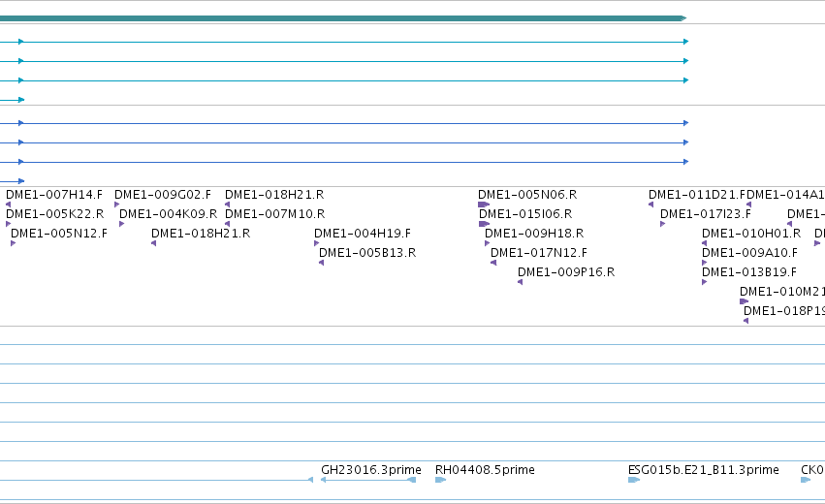Click the GH23016.3prime EST label

click(x=371, y=470)
